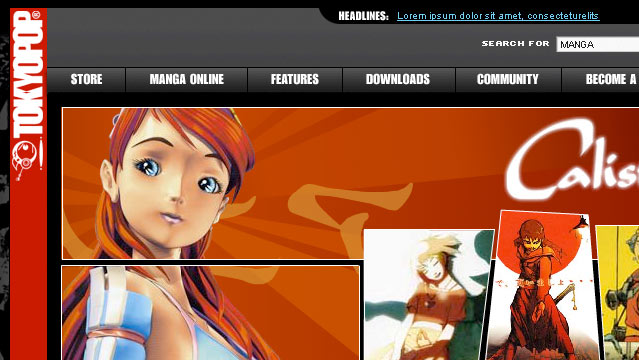Viewport: 639px width, 360px height.
Task: Open the red samurai manga cover thumbnail
Action: [x=542, y=285]
